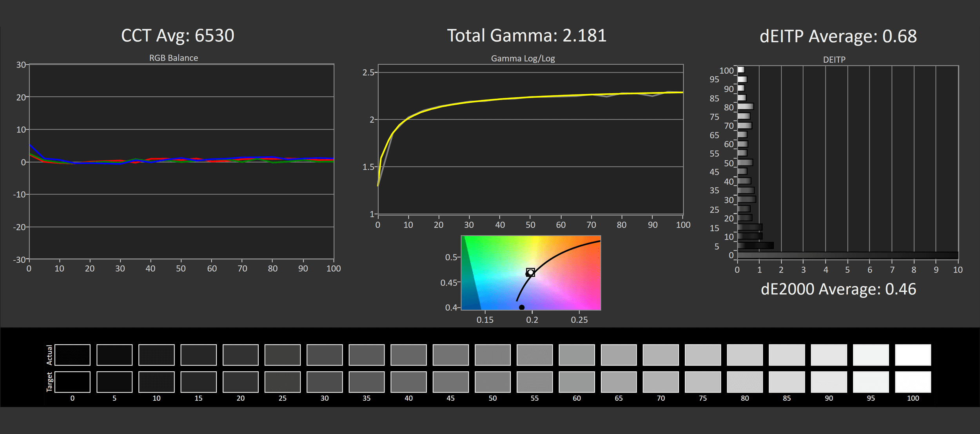Click the dE2000 Average: 0.46 text
The width and height of the screenshot is (980, 434).
click(838, 289)
